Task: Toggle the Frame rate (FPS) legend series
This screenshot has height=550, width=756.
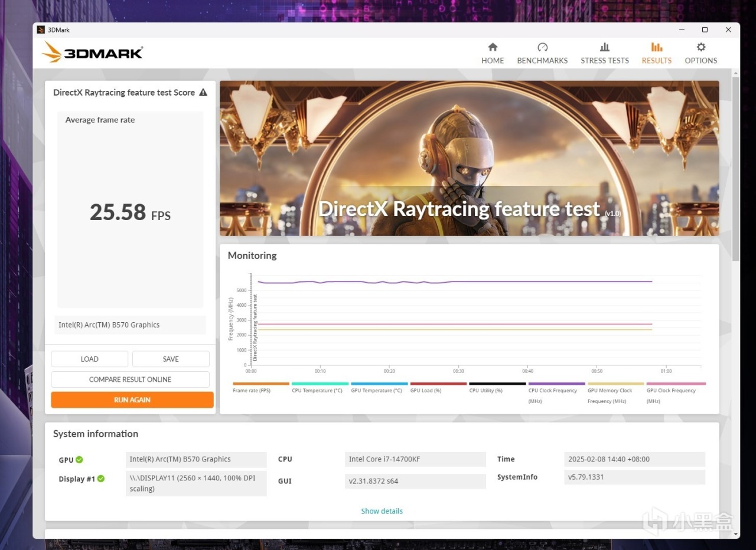Action: point(252,390)
